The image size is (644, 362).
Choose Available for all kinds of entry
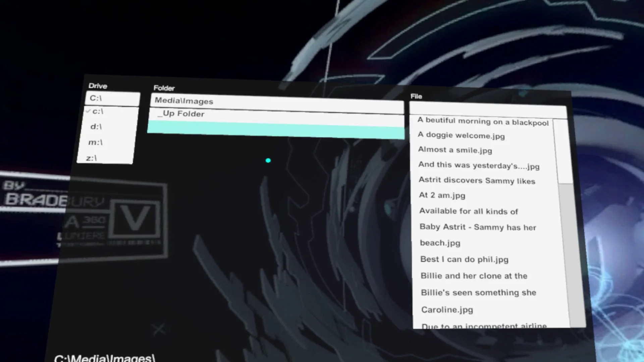coord(469,211)
